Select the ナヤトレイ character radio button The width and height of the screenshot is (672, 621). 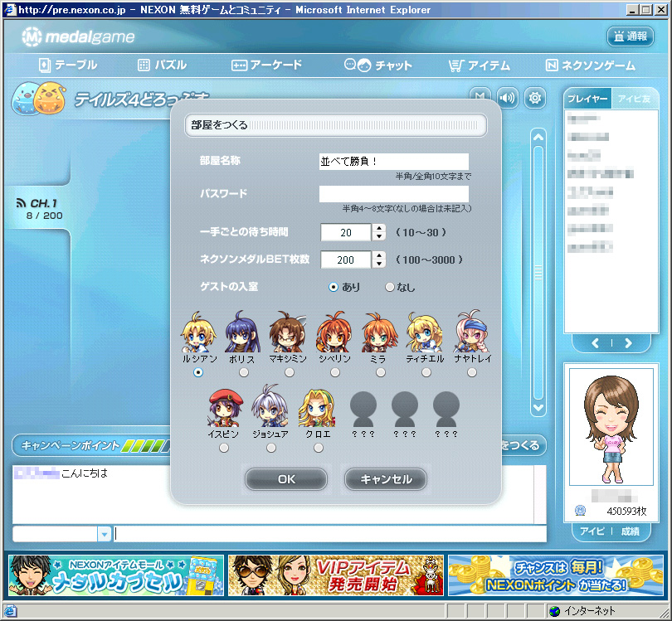point(472,372)
